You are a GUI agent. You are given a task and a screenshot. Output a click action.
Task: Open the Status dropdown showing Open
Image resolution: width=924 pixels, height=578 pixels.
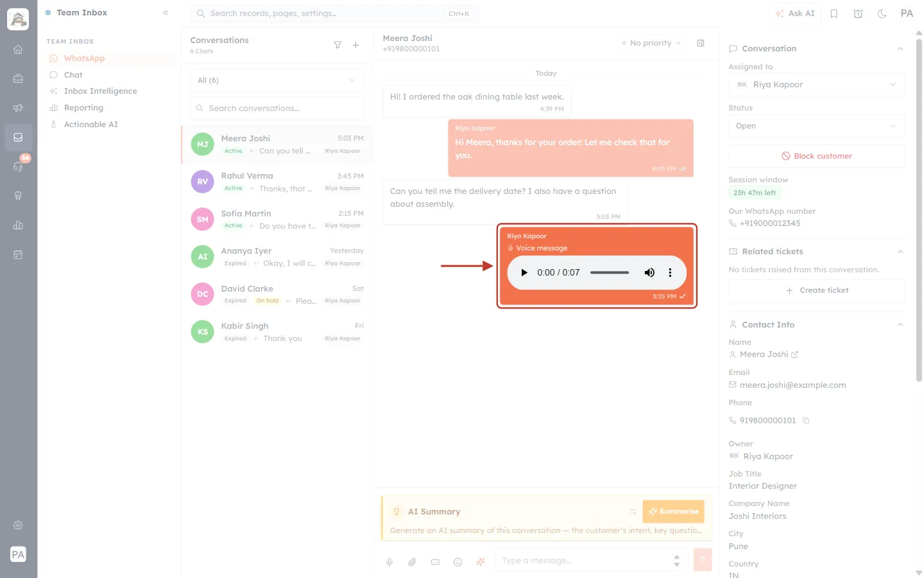point(816,126)
